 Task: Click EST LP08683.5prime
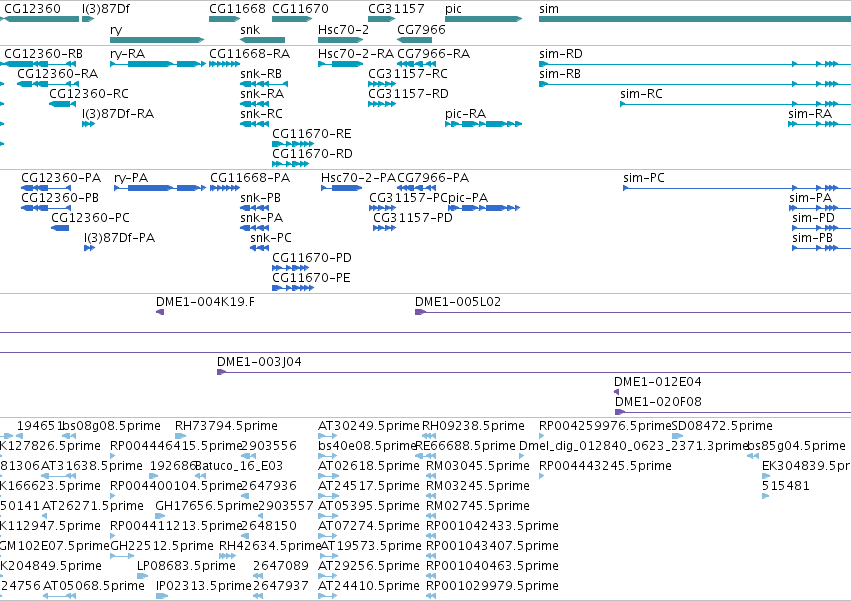point(186,566)
